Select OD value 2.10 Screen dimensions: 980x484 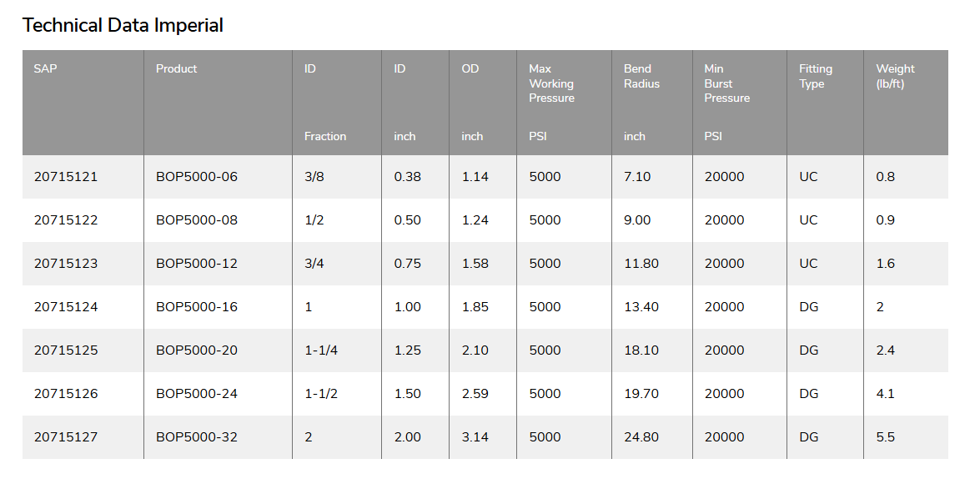[x=475, y=350]
